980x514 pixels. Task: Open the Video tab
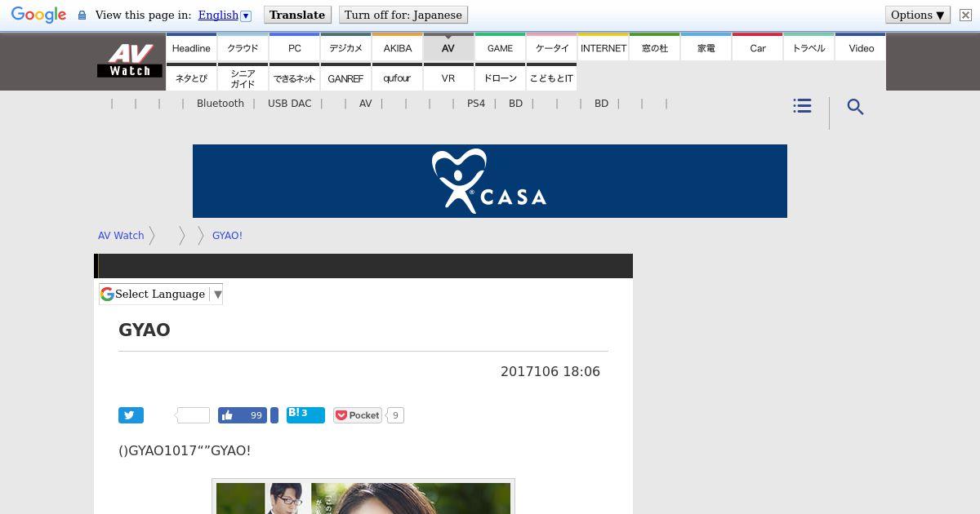pos(862,48)
